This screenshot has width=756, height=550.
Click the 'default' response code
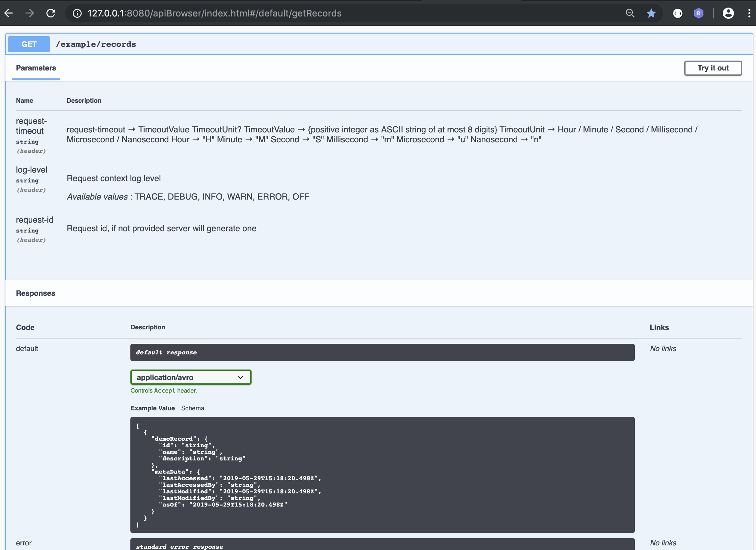(27, 348)
